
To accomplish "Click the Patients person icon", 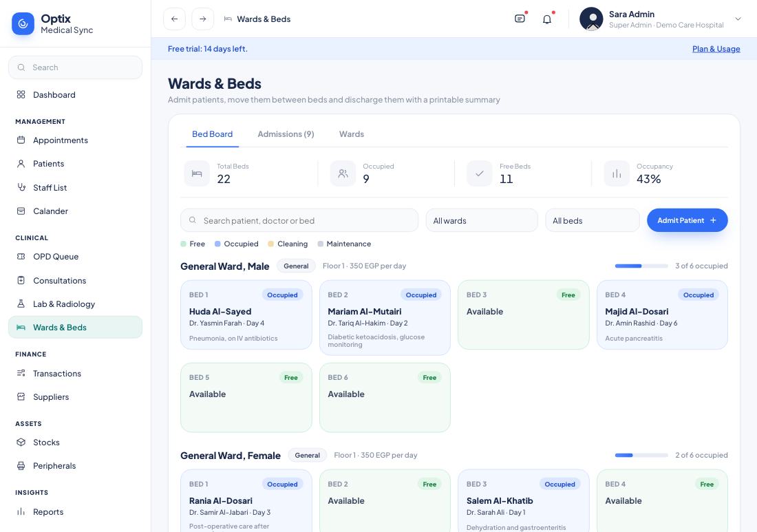I will 21,164.
